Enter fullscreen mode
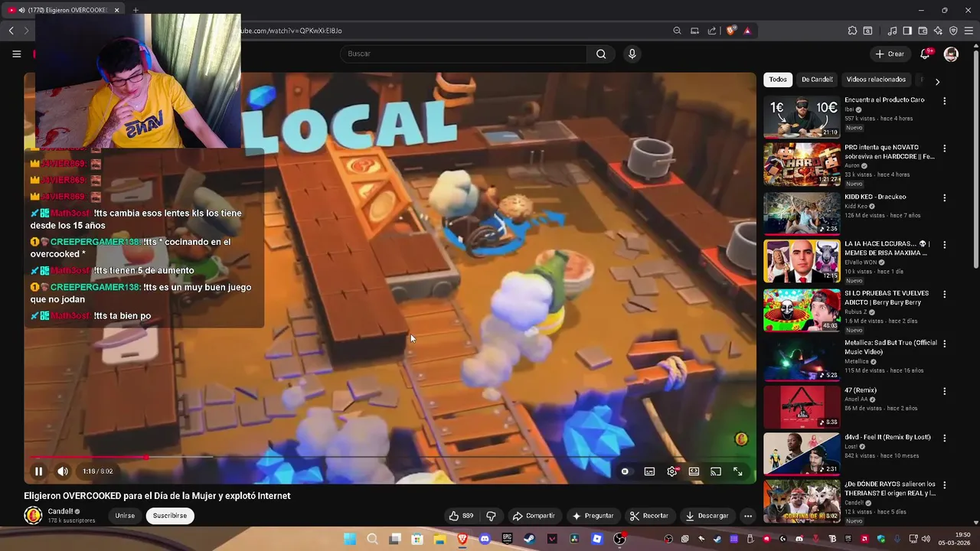The width and height of the screenshot is (980, 551). tap(738, 471)
